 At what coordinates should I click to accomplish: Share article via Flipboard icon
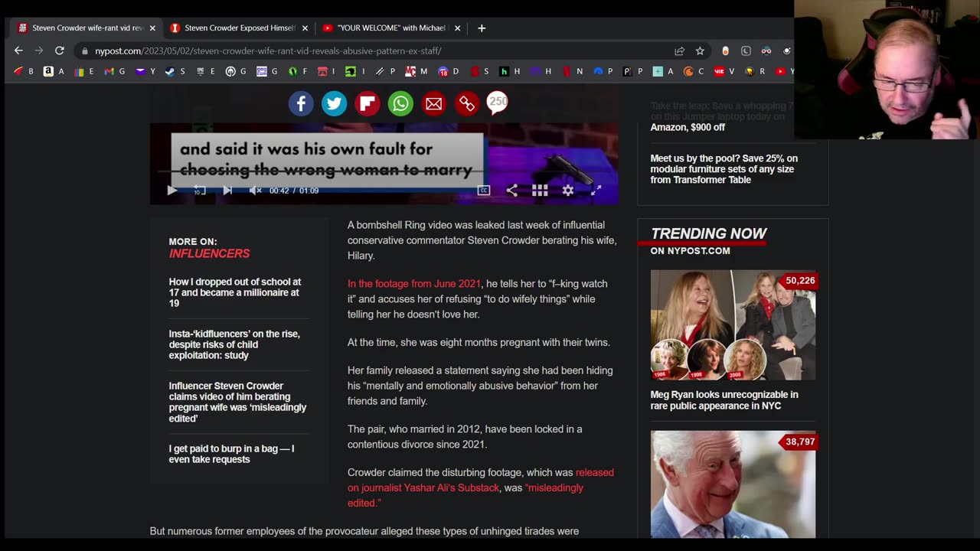click(x=367, y=103)
